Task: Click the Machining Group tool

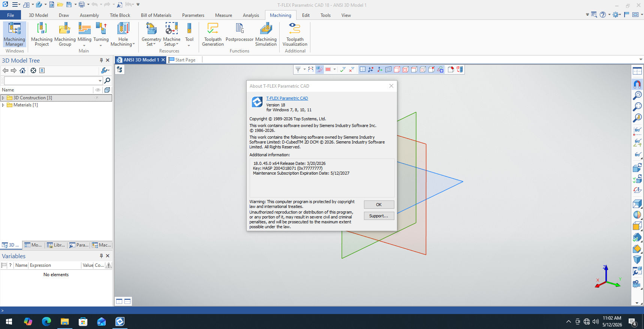Action: tap(65, 34)
